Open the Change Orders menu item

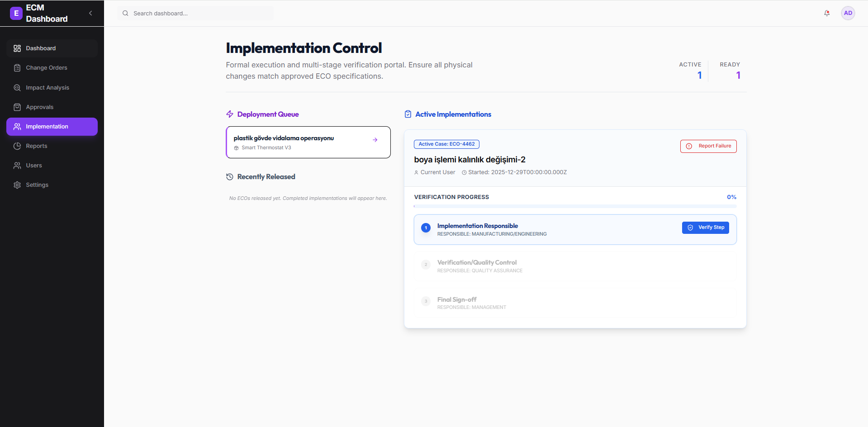click(x=46, y=68)
